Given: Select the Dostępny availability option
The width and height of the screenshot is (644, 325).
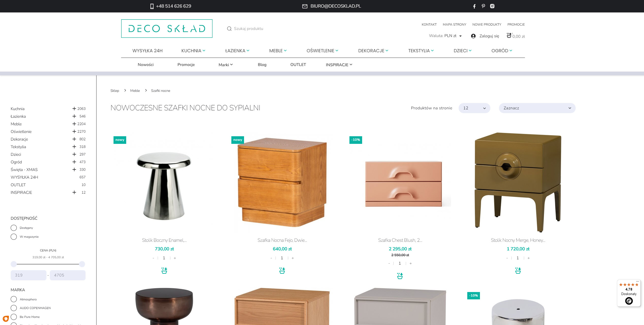Looking at the screenshot, I should 14,228.
